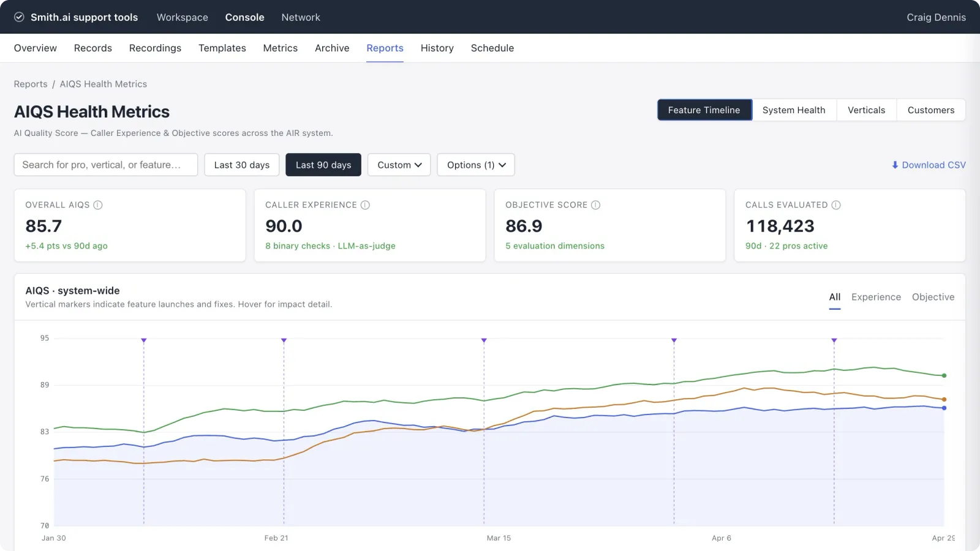The image size is (980, 551).
Task: Go to the Metrics tab
Action: click(x=281, y=48)
